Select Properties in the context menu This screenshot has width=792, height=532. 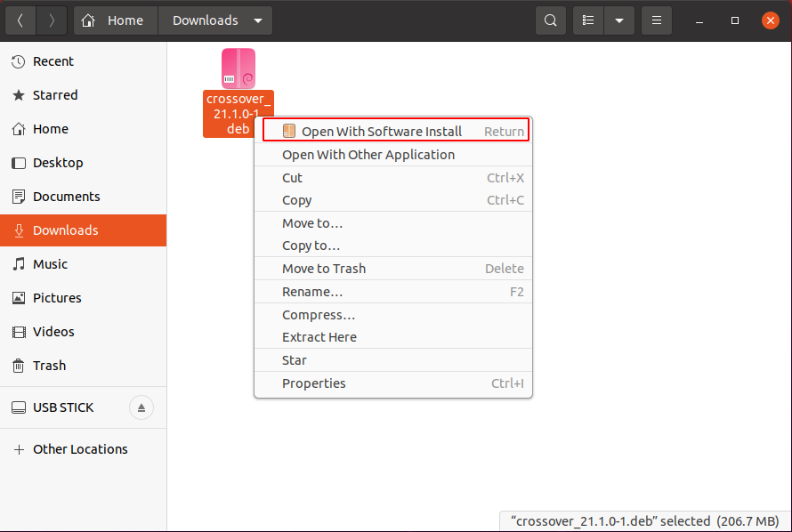(x=314, y=383)
